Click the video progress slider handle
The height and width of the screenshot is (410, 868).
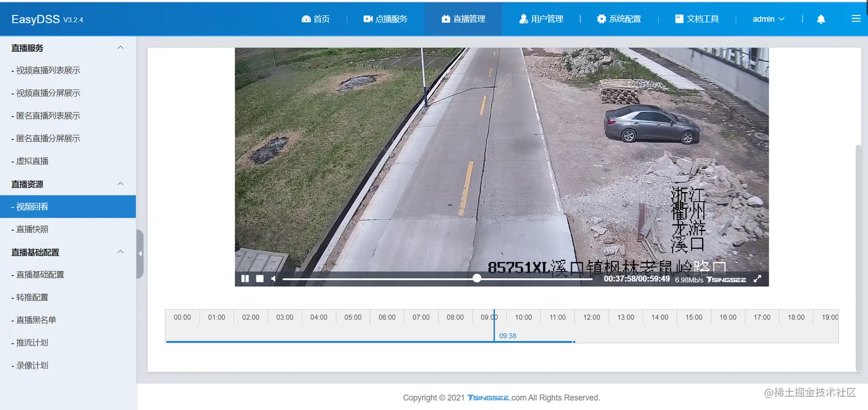point(477,278)
